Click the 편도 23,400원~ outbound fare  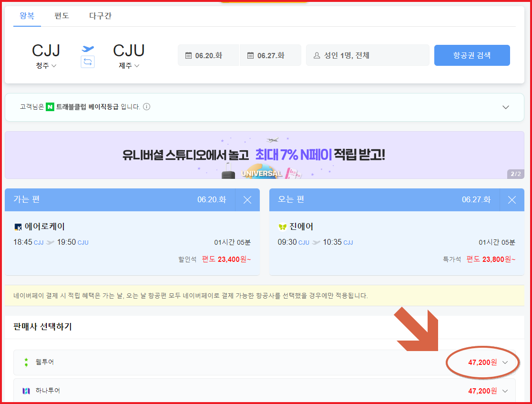226,259
